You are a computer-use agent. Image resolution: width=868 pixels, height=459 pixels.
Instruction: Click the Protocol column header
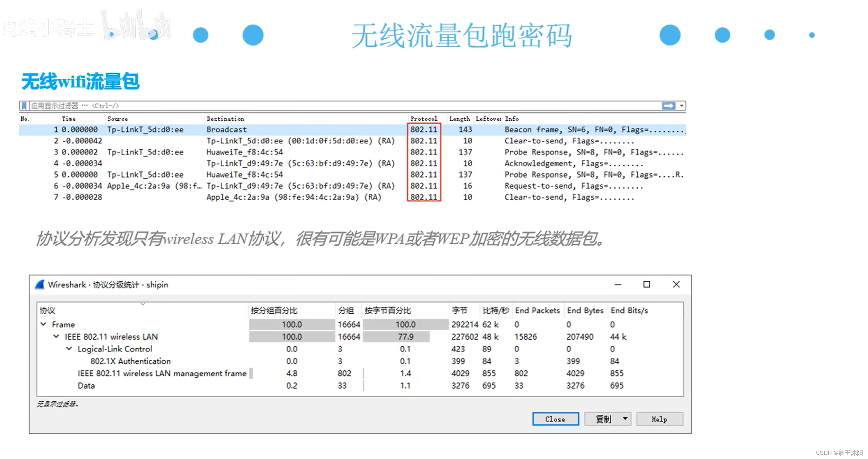[x=428, y=119]
